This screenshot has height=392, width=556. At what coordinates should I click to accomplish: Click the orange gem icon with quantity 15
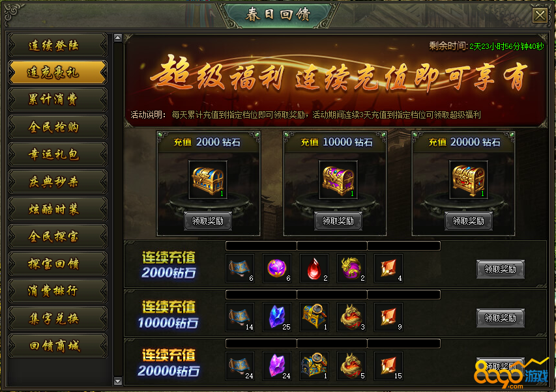point(388,366)
